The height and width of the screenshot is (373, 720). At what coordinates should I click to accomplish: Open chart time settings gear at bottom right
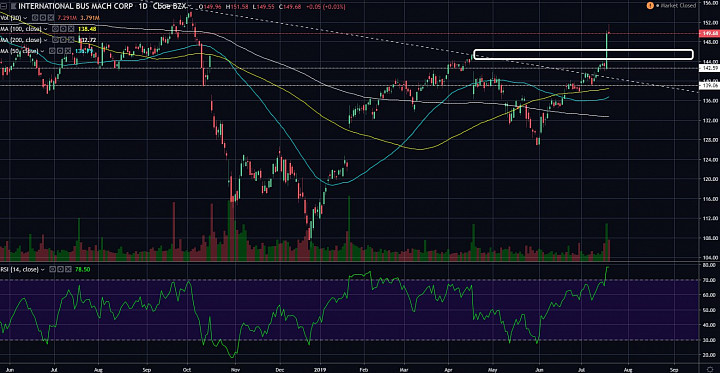[x=711, y=369]
